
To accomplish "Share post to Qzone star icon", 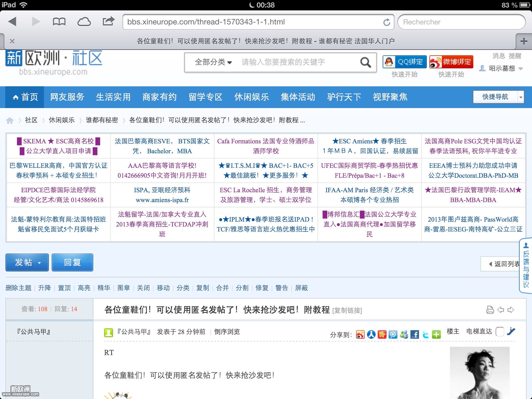I will click(x=382, y=335).
